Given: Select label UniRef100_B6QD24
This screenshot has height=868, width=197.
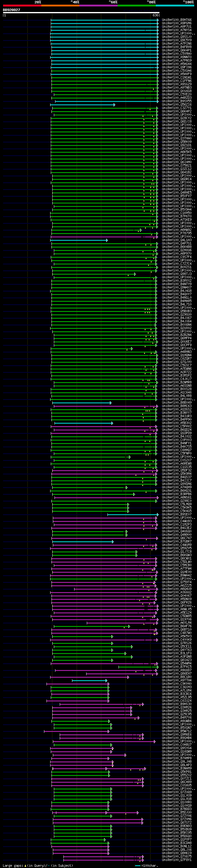Looking at the screenshot, I should click(x=176, y=430).
